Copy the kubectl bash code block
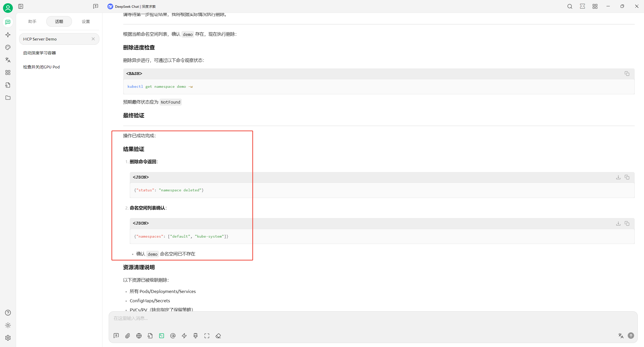 tap(627, 73)
